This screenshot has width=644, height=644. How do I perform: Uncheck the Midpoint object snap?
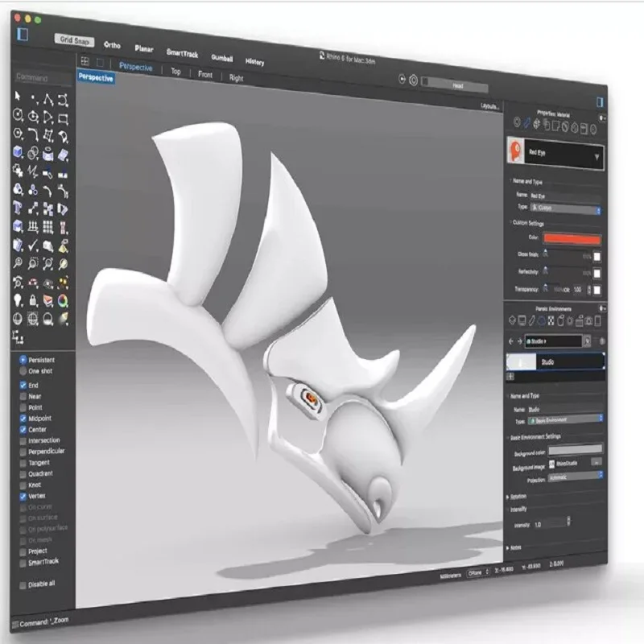coord(23,419)
